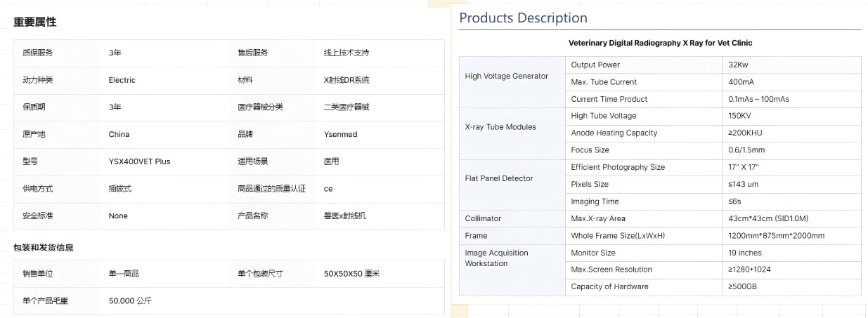The width and height of the screenshot is (868, 318).
Task: Click the Collimator row label
Action: pos(483,218)
